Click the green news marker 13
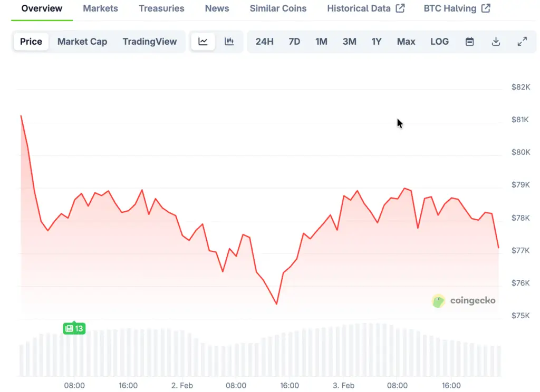 (74, 329)
